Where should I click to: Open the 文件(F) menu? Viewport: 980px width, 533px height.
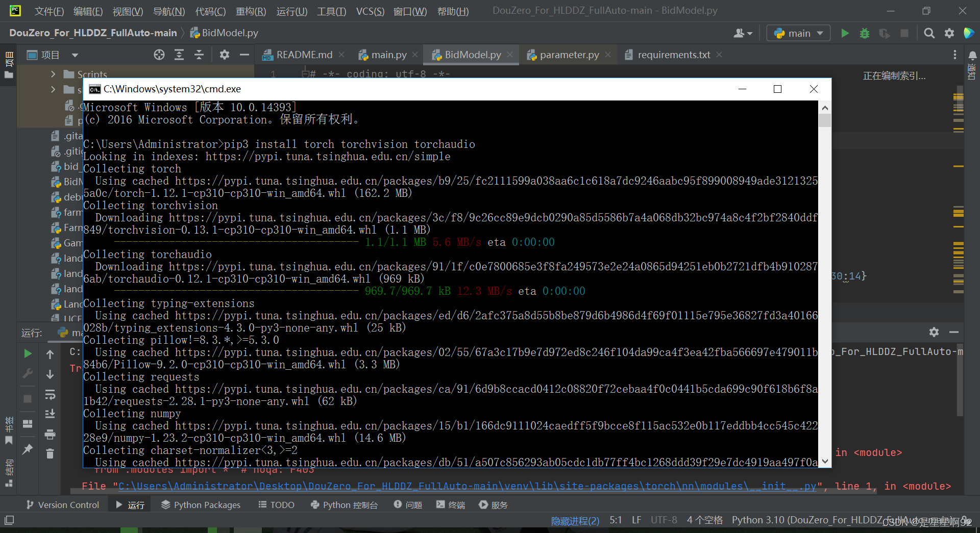pos(49,11)
